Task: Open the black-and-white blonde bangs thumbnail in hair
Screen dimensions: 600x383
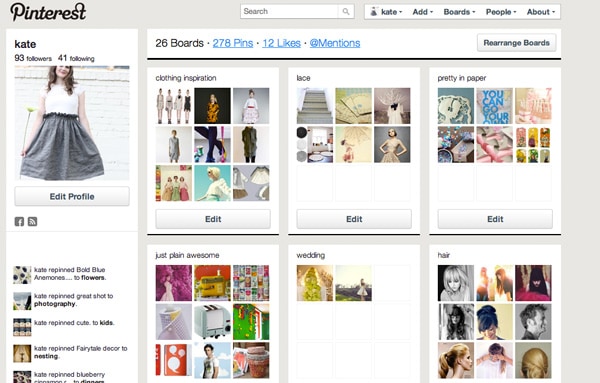Action: (456, 283)
